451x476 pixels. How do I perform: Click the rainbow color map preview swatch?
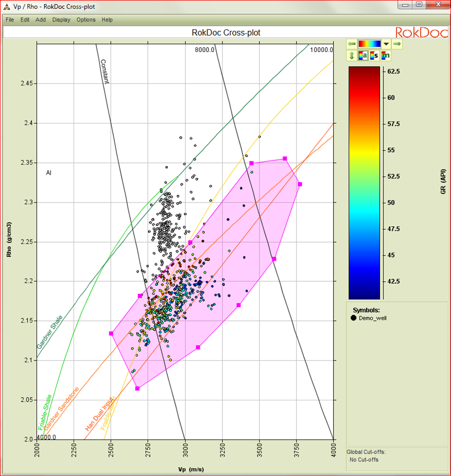369,44
